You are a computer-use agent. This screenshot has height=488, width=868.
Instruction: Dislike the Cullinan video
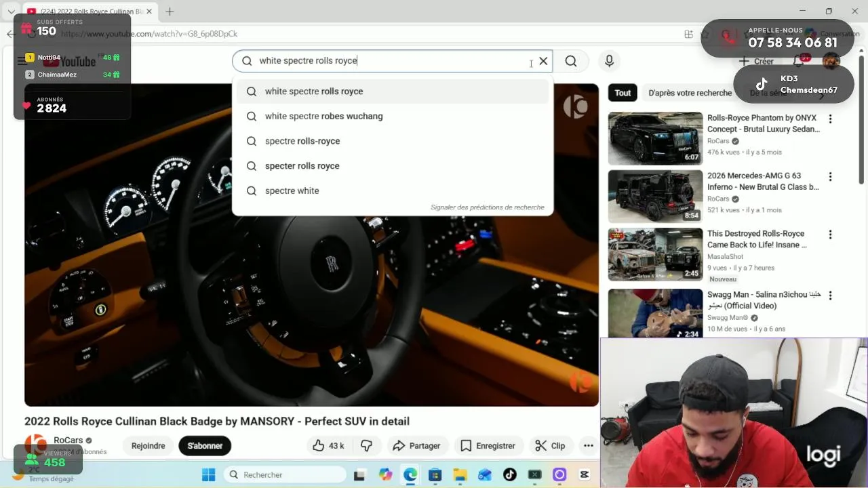(x=366, y=446)
